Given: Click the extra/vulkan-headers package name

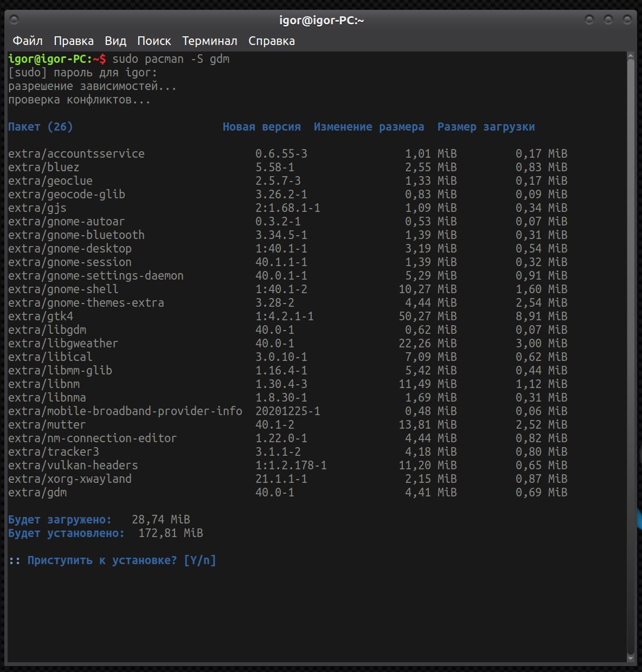Looking at the screenshot, I should [x=73, y=466].
